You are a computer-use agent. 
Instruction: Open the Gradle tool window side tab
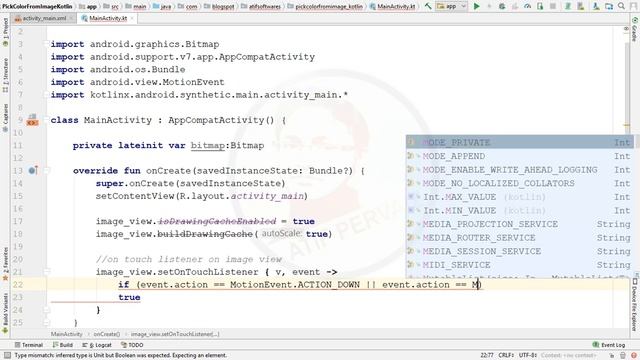pos(635,29)
